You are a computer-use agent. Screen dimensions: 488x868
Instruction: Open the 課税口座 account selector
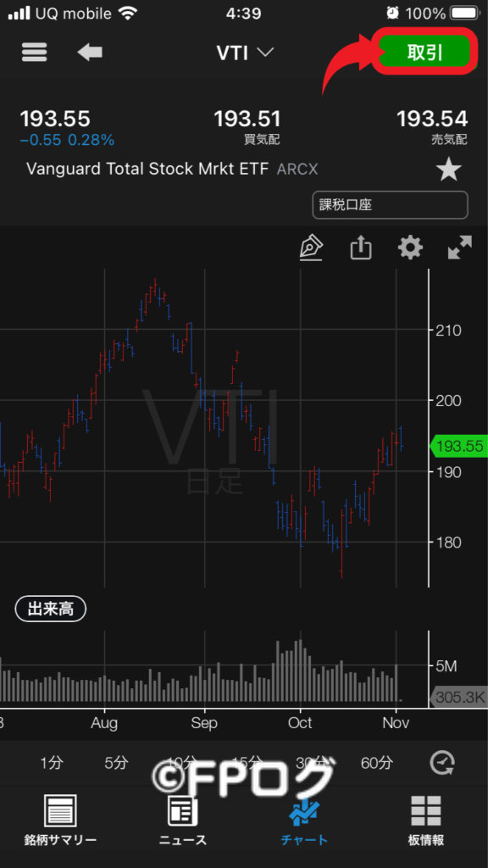[390, 205]
